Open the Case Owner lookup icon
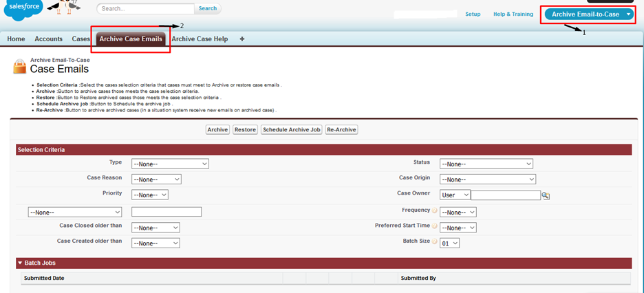Viewport: 644px width, 293px height. click(546, 195)
